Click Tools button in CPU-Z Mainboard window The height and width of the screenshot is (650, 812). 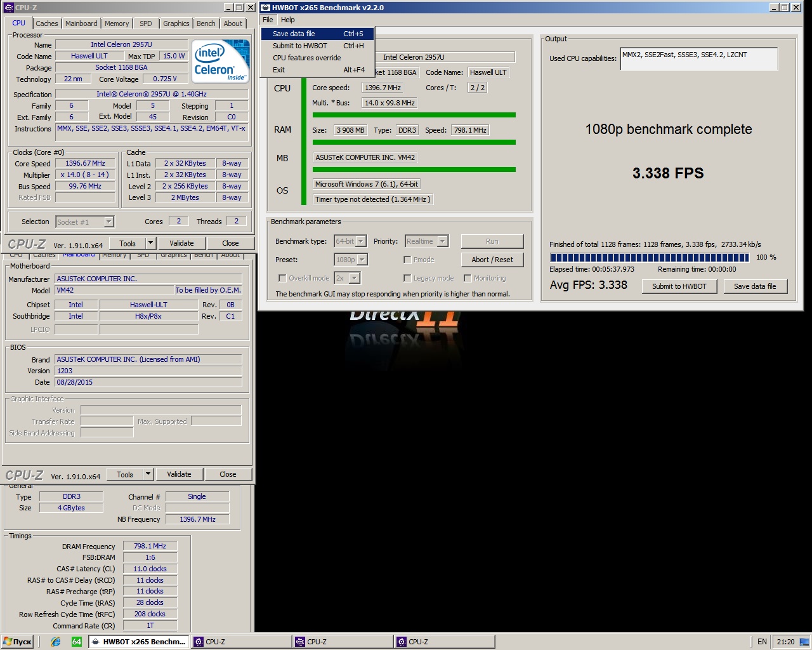pos(125,474)
